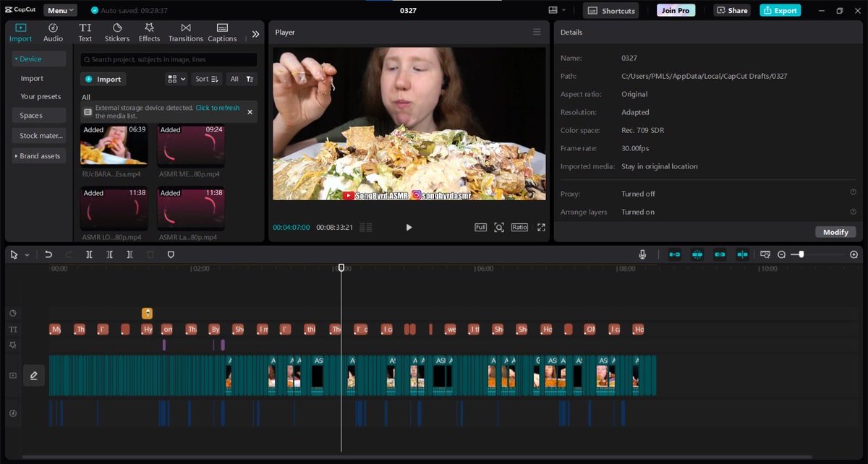This screenshot has width=868, height=464.
Task: Expand the Brand assets section
Action: [x=39, y=155]
